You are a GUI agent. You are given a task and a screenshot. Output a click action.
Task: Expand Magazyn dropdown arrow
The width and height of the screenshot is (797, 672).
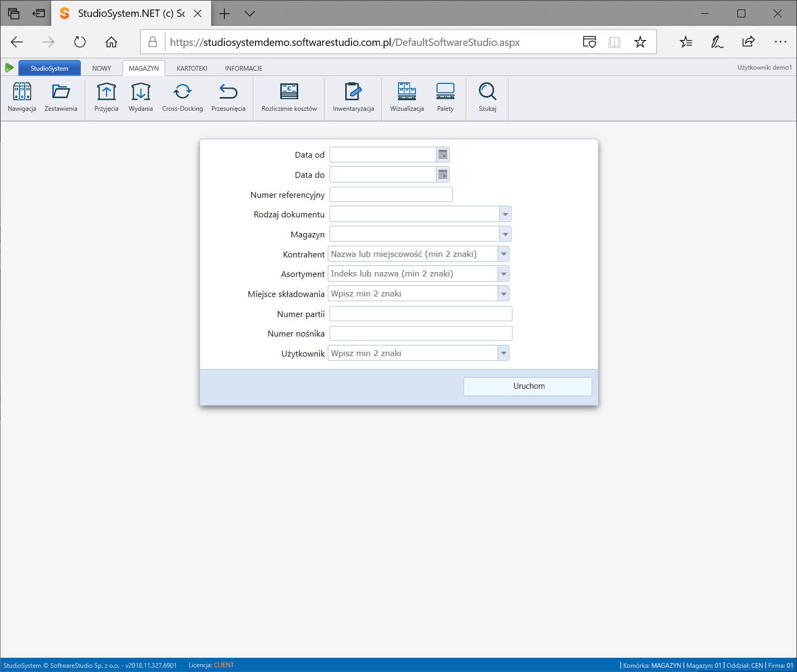point(505,234)
